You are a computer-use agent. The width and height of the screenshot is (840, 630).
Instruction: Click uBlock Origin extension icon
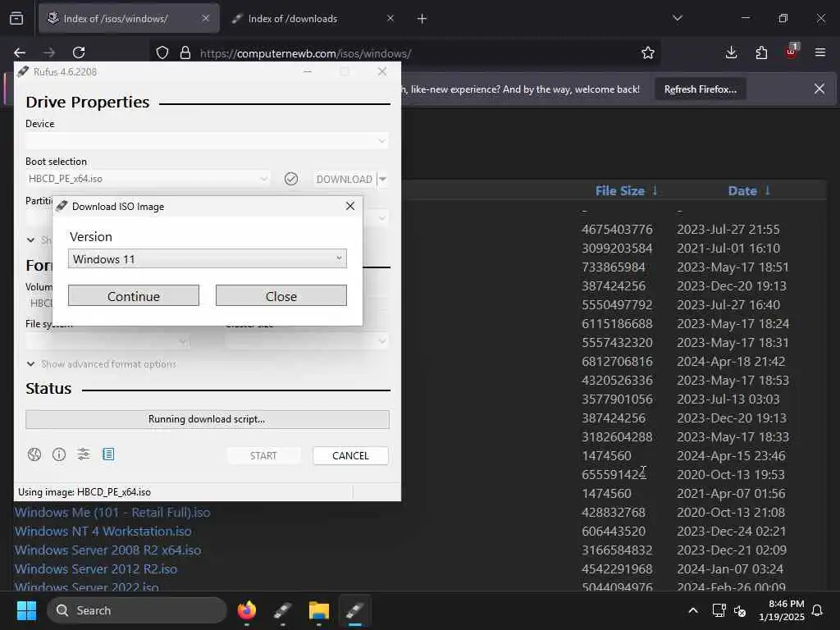pyautogui.click(x=792, y=52)
